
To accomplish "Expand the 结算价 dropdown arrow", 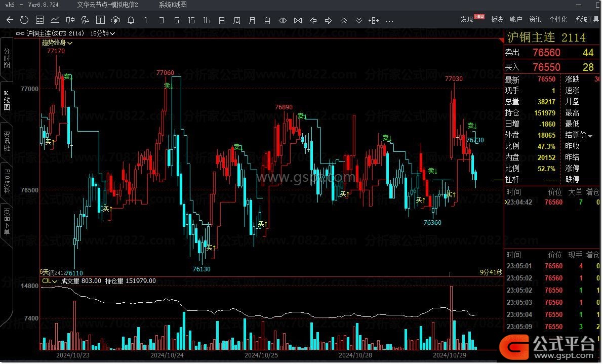I will coord(590,136).
